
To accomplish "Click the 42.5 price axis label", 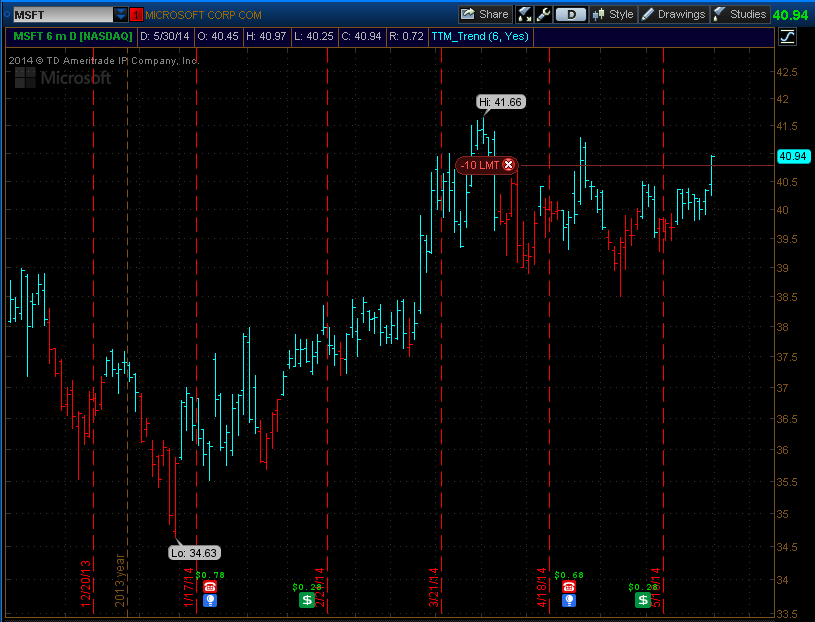I will click(786, 72).
